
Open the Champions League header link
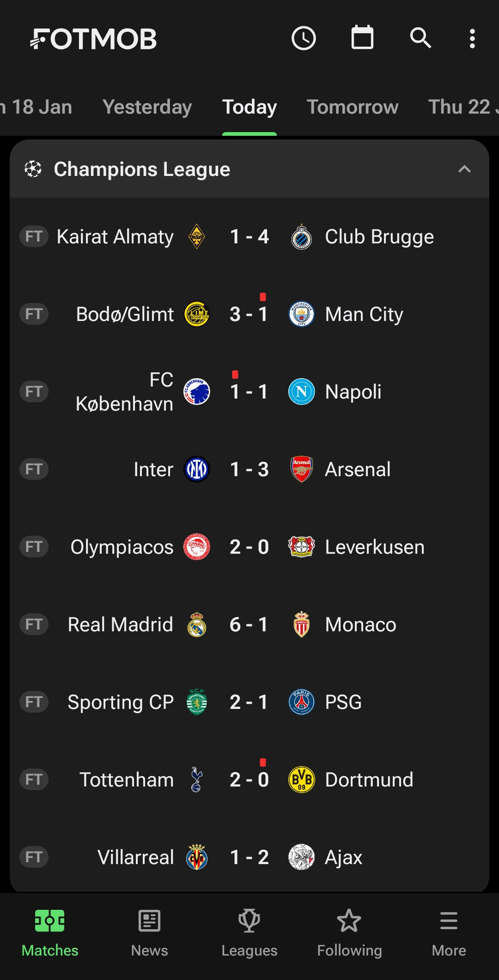pos(142,169)
